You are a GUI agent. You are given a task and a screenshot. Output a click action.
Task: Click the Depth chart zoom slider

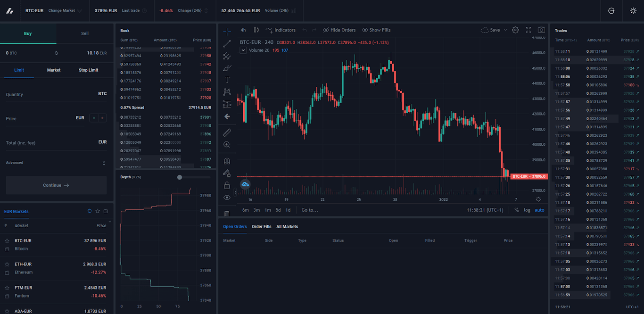[x=180, y=177]
